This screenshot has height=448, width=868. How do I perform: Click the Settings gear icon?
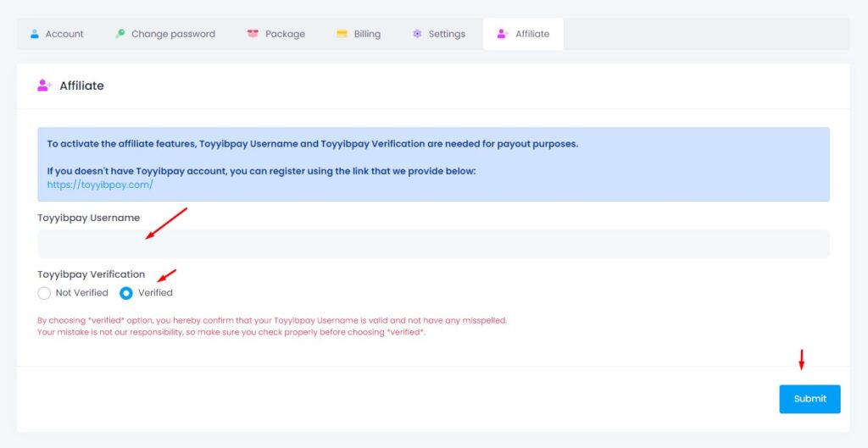pos(417,34)
